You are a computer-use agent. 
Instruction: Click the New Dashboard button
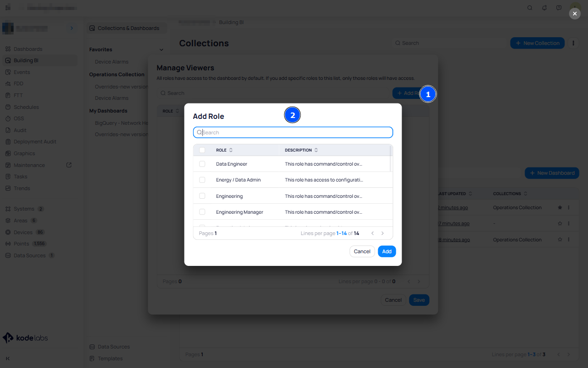click(552, 173)
